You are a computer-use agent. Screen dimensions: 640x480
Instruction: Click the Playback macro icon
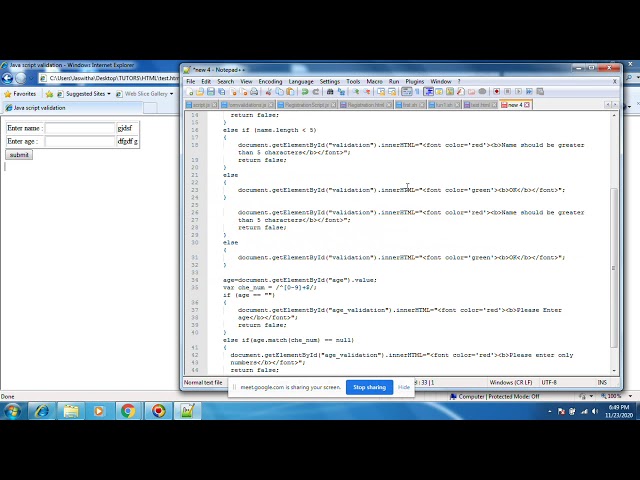518,91
